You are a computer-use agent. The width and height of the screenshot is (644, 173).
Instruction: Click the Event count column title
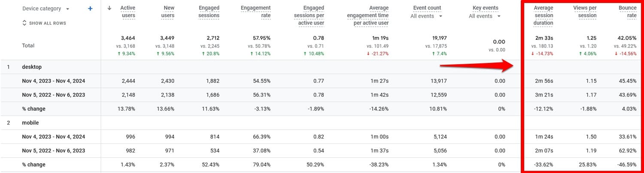[x=427, y=8]
